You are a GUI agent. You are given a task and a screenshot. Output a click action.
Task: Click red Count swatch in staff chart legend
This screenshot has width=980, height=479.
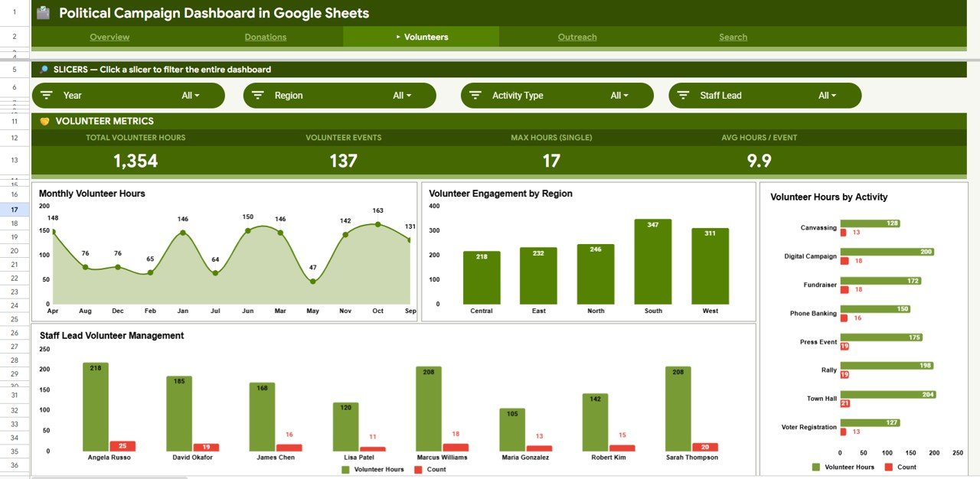417,469
